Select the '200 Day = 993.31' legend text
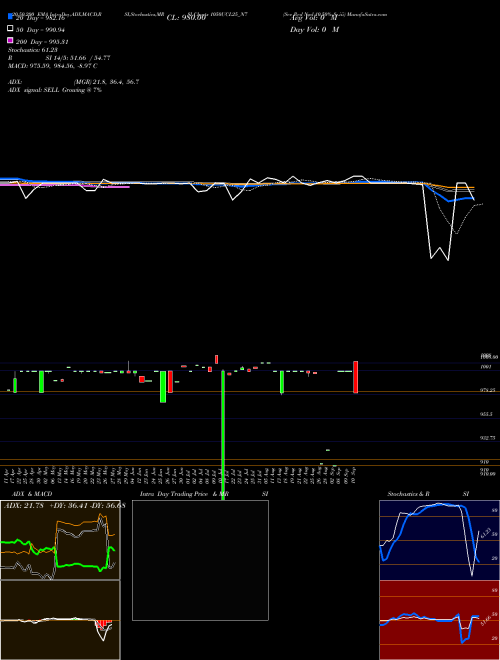 pyautogui.click(x=42, y=42)
